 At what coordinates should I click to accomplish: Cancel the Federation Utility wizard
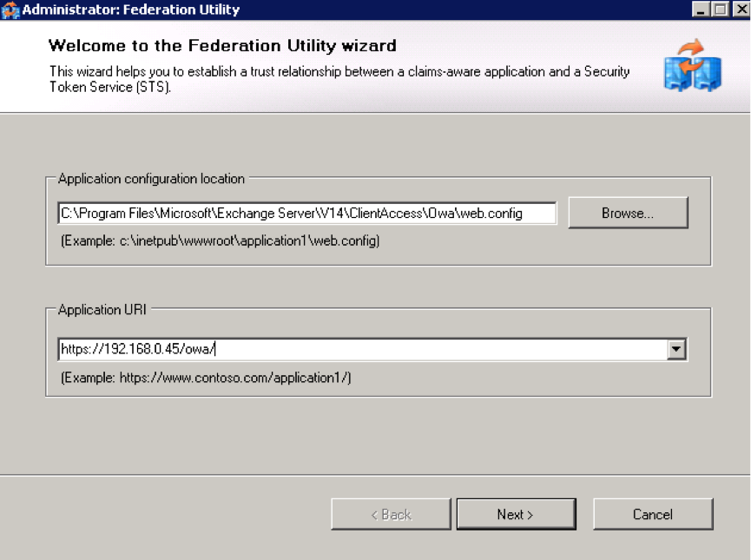653,514
